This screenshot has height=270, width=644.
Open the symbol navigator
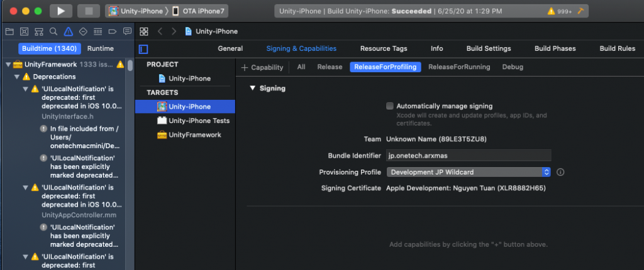pos(39,31)
